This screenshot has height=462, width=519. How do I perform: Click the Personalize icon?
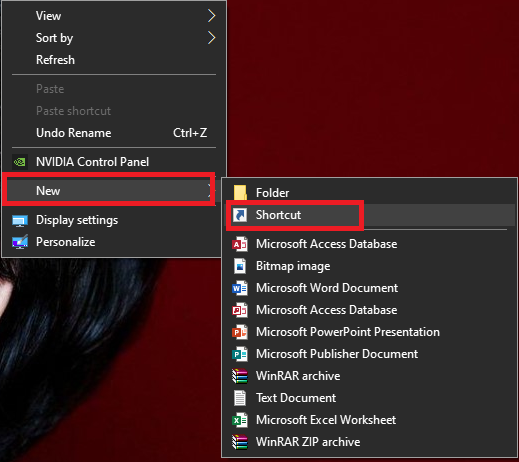point(20,242)
